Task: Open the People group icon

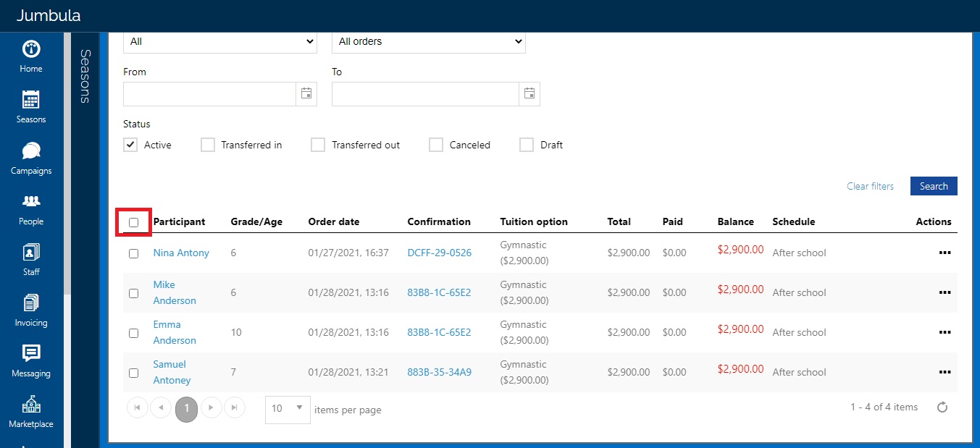Action: (31, 201)
